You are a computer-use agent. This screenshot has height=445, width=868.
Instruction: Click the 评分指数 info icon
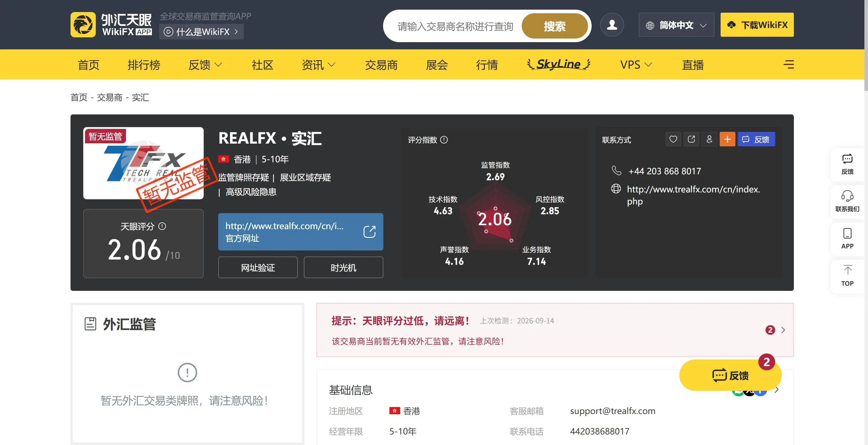pyautogui.click(x=444, y=140)
